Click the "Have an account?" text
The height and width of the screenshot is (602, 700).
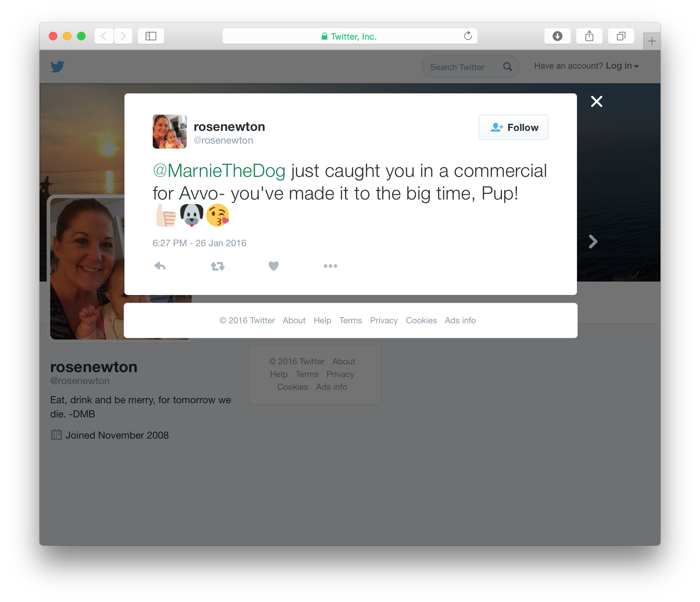point(568,66)
